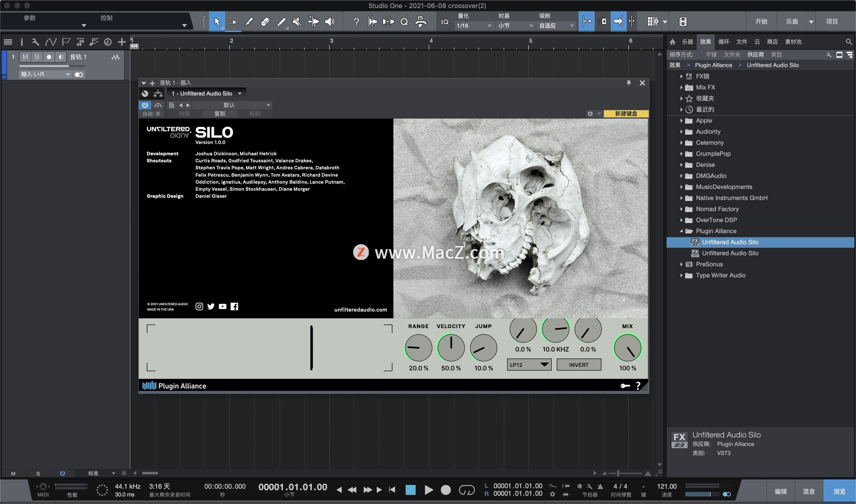Toggle autoscroll arrow button in toolbar
The width and height of the screenshot is (856, 504).
(618, 21)
